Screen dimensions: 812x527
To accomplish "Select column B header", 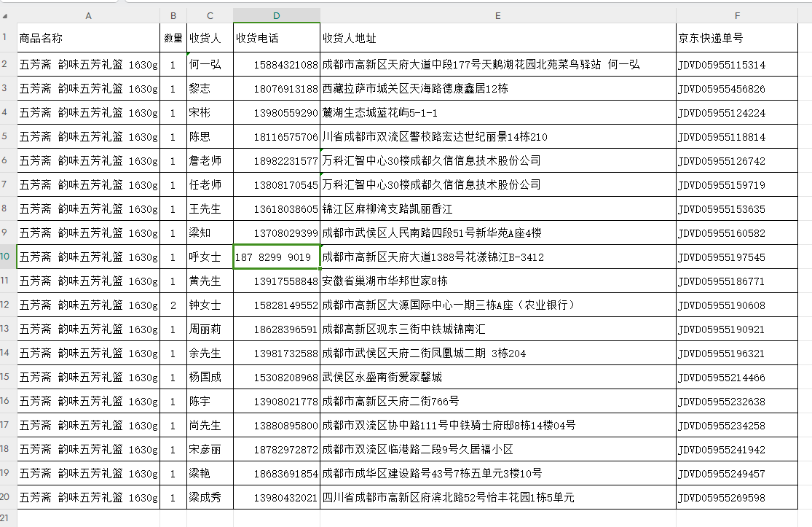I will pyautogui.click(x=173, y=15).
